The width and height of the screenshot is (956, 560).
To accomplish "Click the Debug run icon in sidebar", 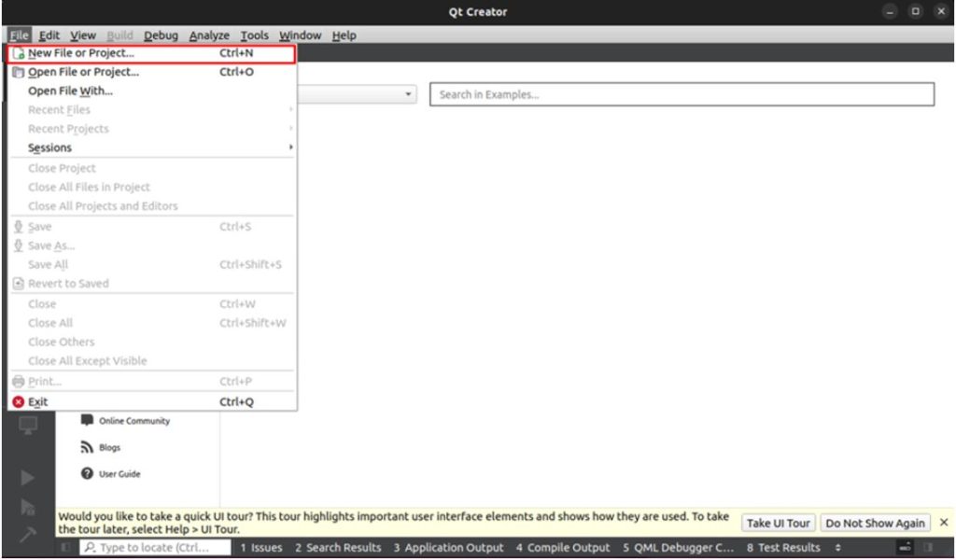I will click(x=28, y=507).
